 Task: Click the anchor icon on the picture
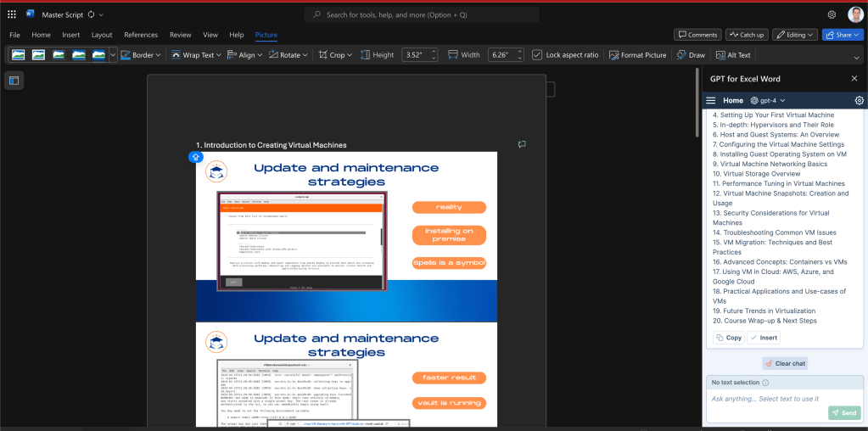196,157
